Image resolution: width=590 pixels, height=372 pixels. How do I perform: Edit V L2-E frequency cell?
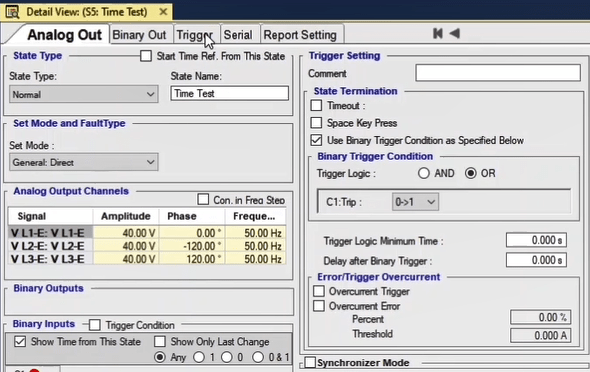255,246
